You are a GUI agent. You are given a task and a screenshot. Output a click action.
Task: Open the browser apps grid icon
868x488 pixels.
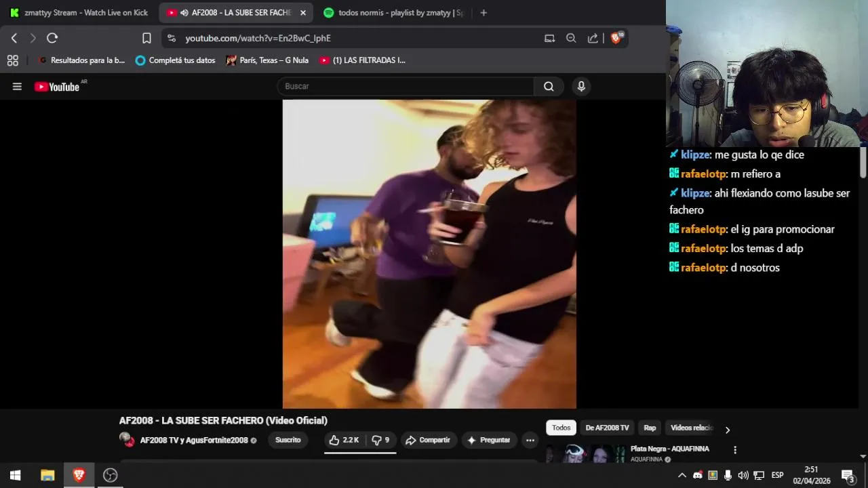click(12, 60)
